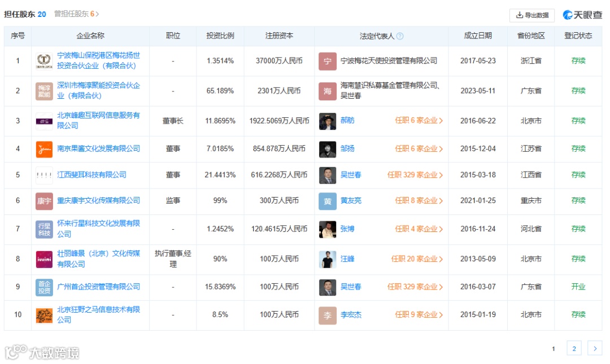Open 北京狂野之马信息技术有限公司 link
The image size is (610, 364).
[x=98, y=314]
